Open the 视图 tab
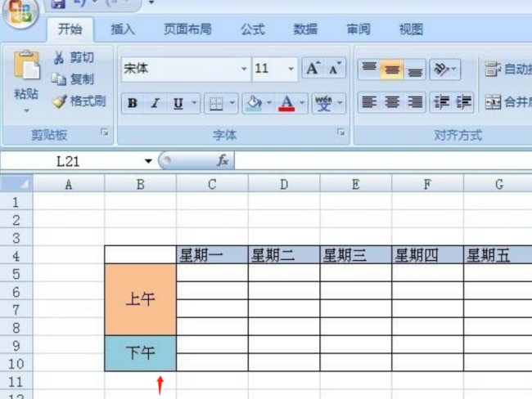 411,29
